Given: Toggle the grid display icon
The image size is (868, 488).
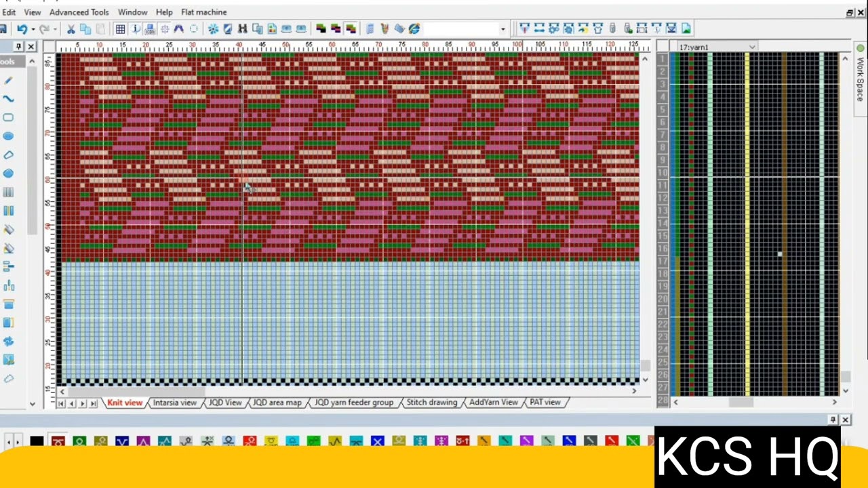Looking at the screenshot, I should click(120, 28).
